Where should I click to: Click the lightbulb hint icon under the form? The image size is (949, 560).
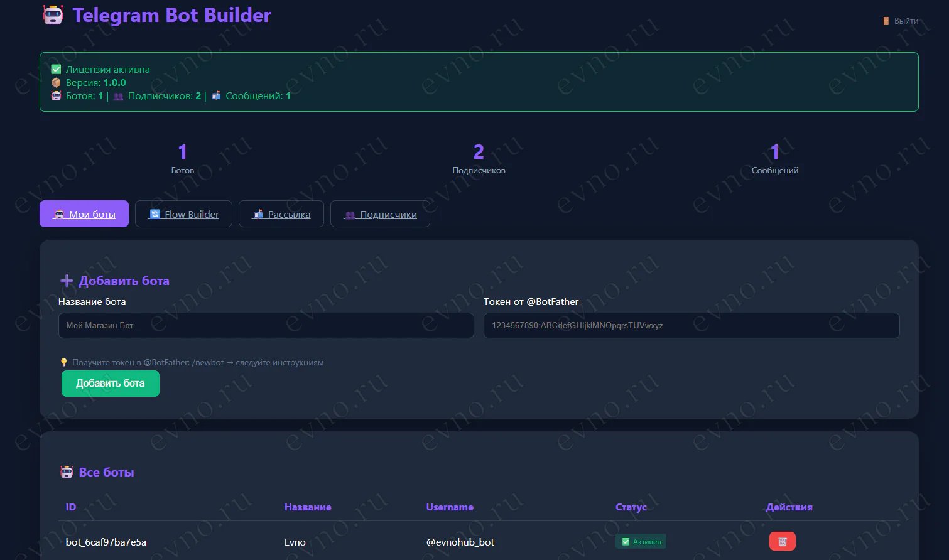click(63, 362)
